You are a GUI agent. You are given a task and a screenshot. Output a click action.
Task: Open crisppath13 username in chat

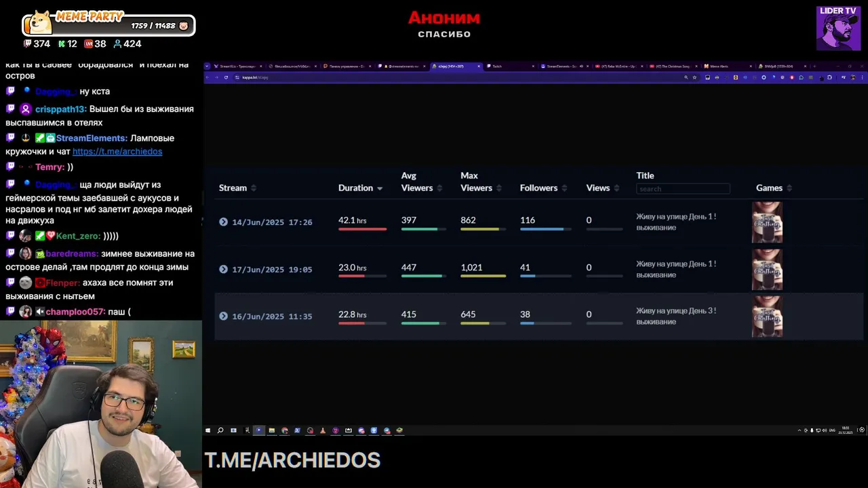(60, 109)
